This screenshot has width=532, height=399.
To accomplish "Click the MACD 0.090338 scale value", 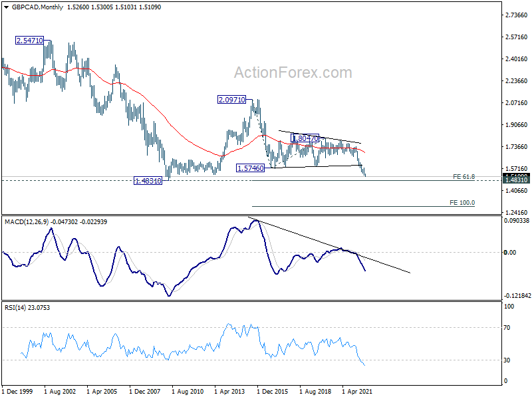I will pyautogui.click(x=517, y=221).
